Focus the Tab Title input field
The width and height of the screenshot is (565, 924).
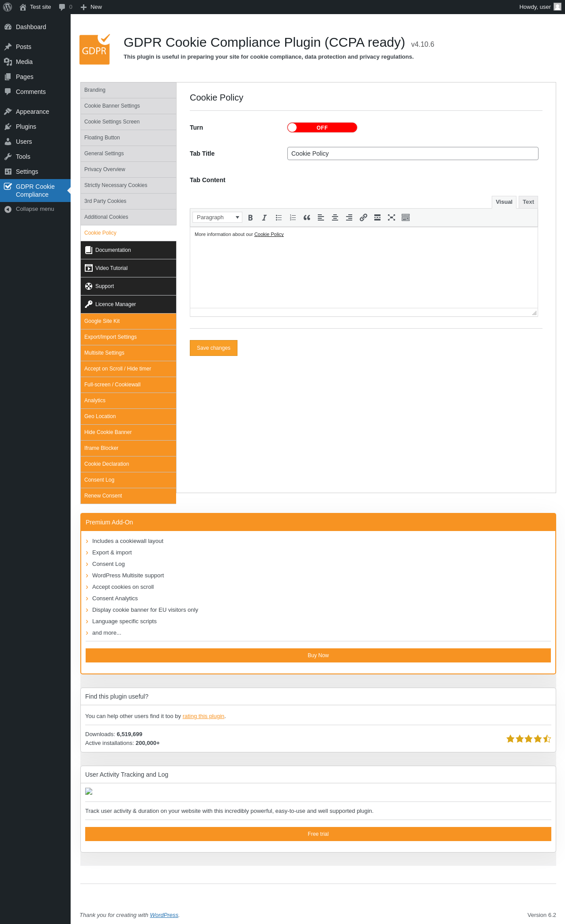coord(413,153)
